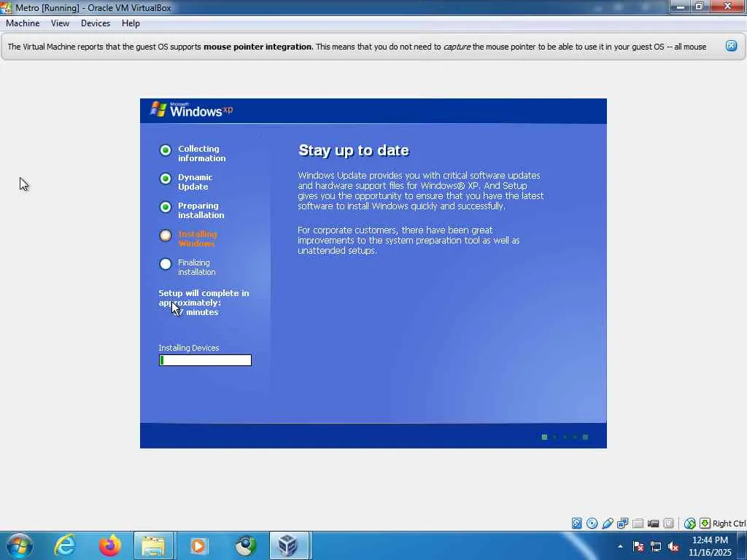Click the muted volume tray icon

click(673, 546)
